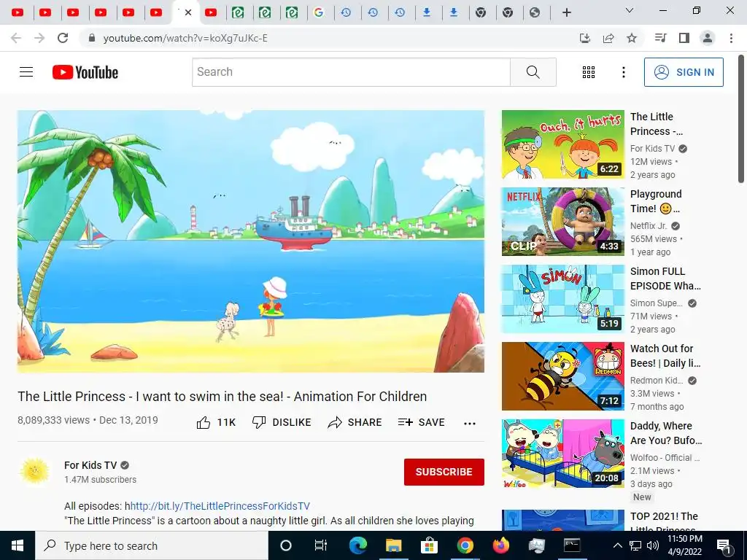The width and height of the screenshot is (747, 560).
Task: Click the address bar URL
Action: tap(185, 38)
